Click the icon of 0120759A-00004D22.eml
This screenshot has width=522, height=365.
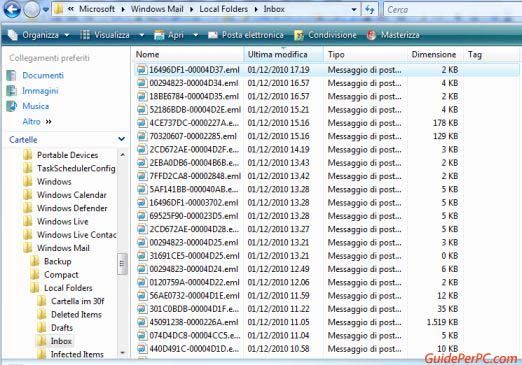click(x=142, y=282)
